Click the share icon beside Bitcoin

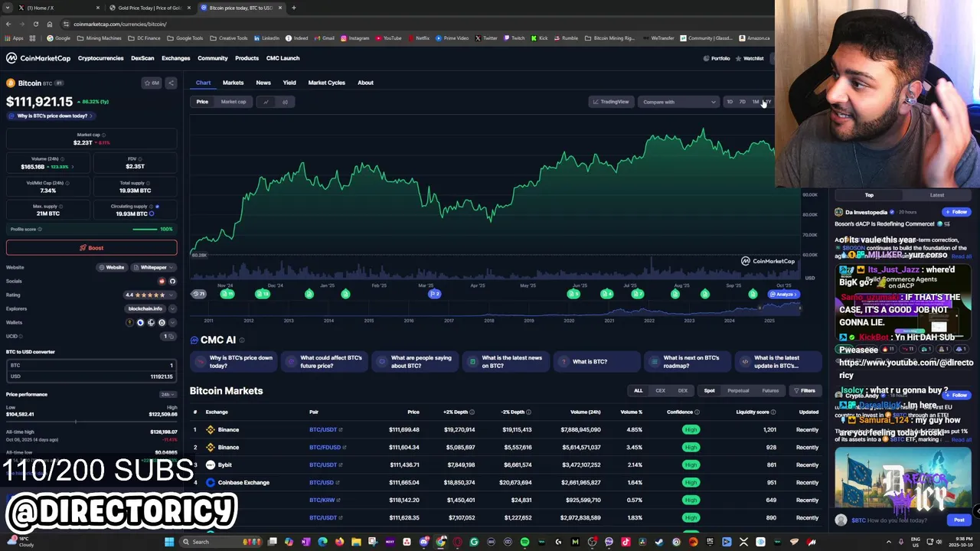pyautogui.click(x=171, y=83)
